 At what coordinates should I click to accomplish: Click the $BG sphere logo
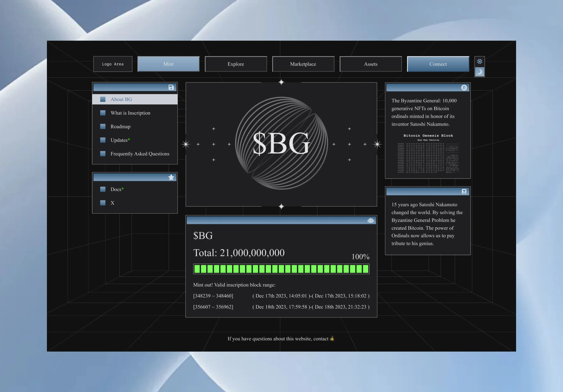pyautogui.click(x=281, y=143)
